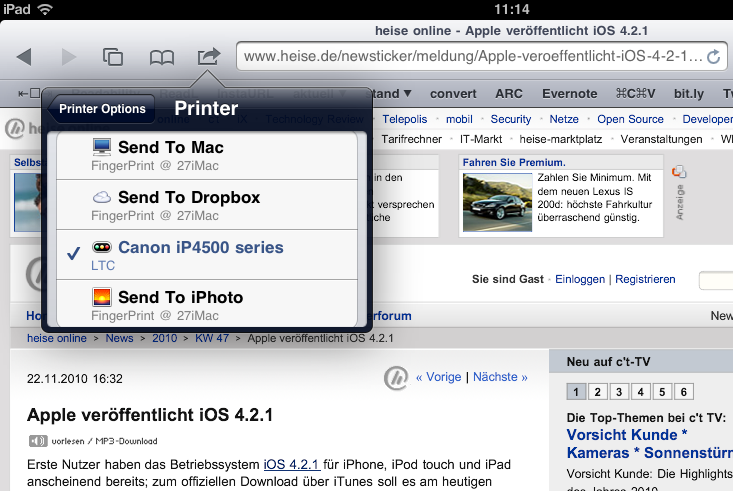Choose Canon iP4500 series printer
Image resolution: width=733 pixels, height=491 pixels.
[207, 255]
